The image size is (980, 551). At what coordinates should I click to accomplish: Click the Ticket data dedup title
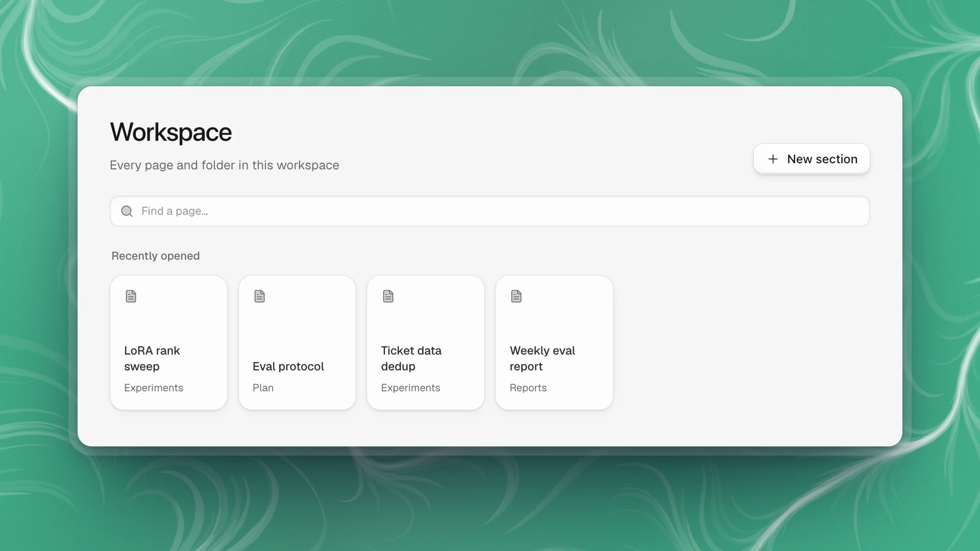[411, 359]
